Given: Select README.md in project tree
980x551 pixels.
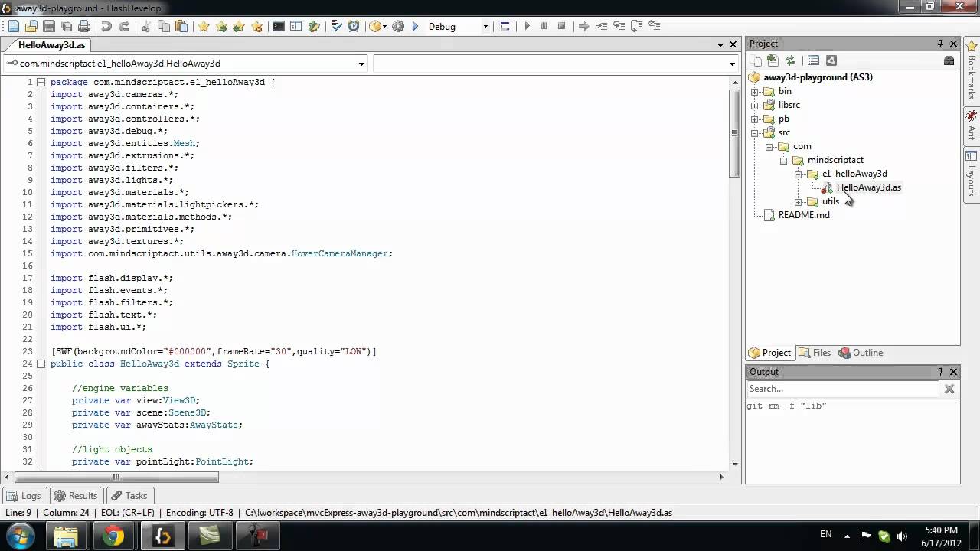Looking at the screenshot, I should click(x=804, y=215).
